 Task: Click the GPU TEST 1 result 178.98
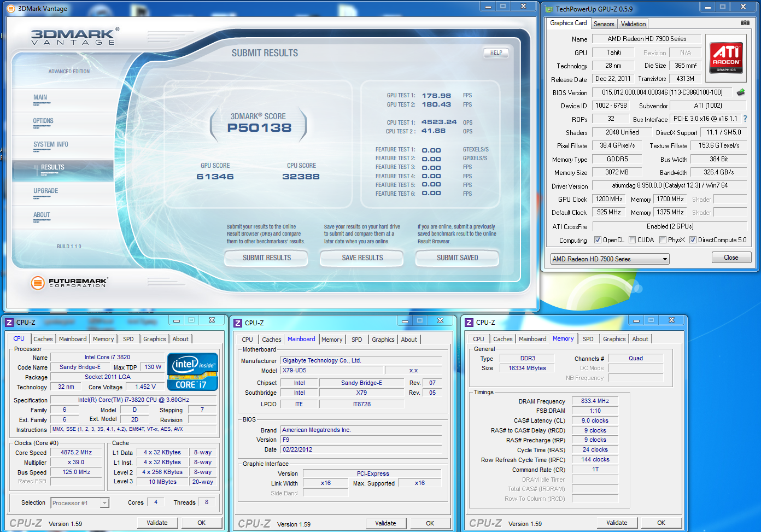436,96
